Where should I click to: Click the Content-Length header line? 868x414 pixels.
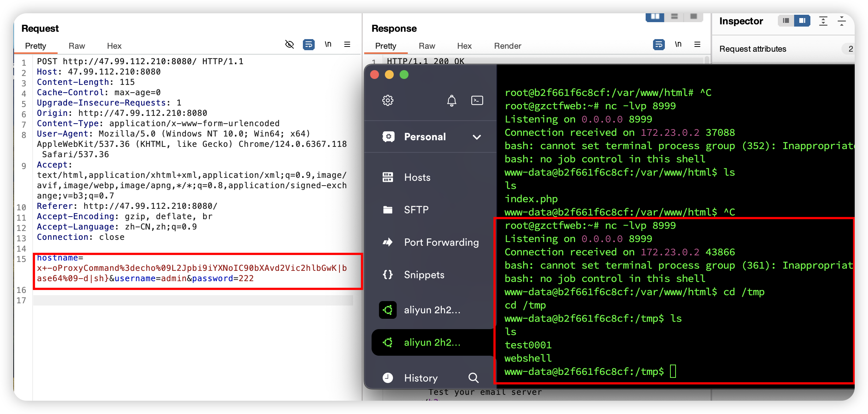point(86,82)
